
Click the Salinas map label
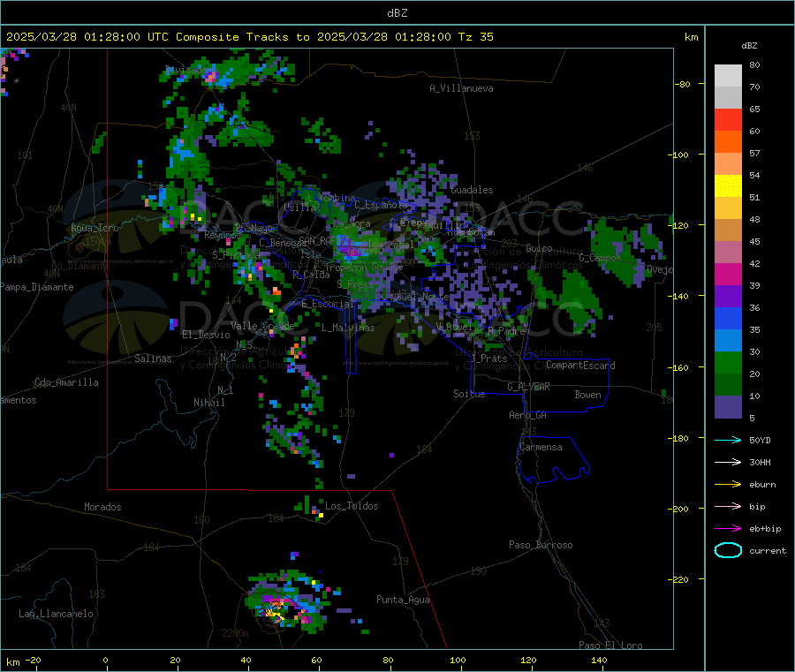[153, 359]
